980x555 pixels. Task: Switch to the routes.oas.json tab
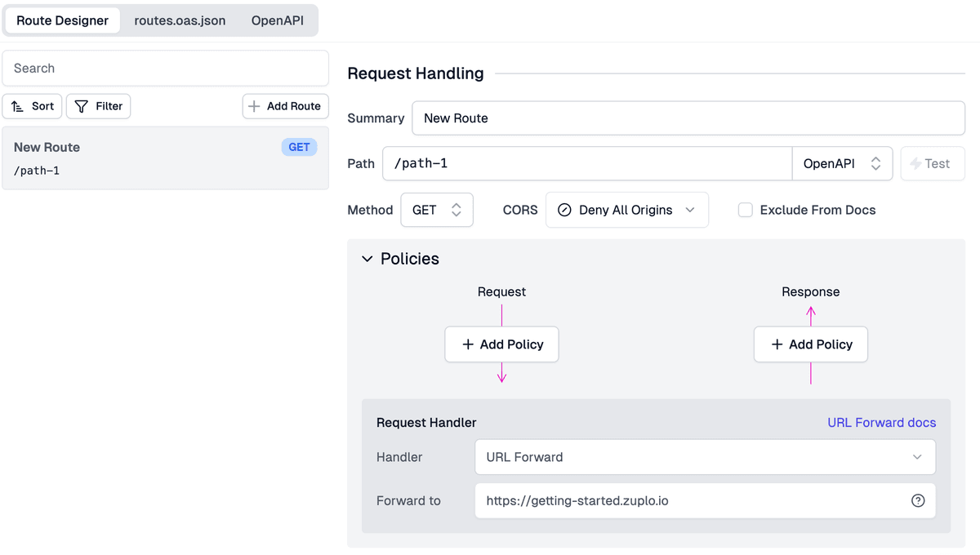[x=180, y=20]
